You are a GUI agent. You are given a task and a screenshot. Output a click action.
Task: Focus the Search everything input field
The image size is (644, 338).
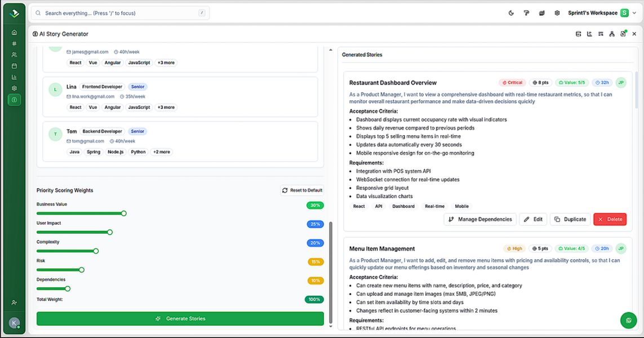pyautogui.click(x=121, y=13)
